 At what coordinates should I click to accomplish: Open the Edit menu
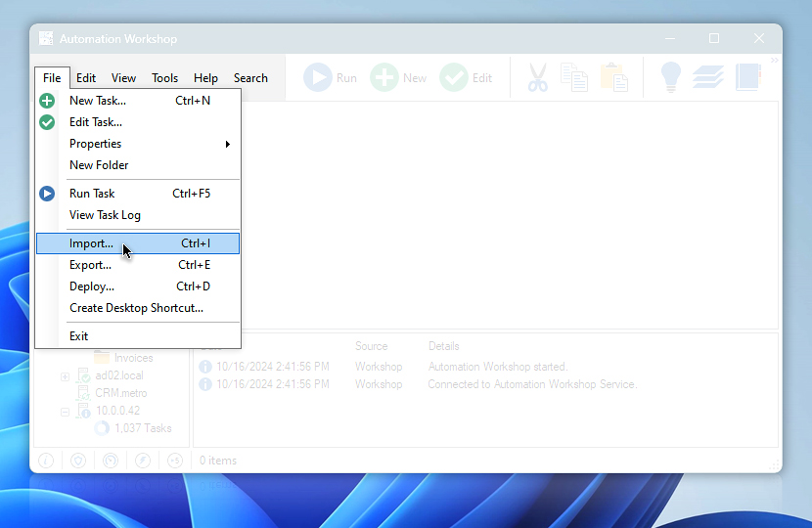click(x=86, y=78)
